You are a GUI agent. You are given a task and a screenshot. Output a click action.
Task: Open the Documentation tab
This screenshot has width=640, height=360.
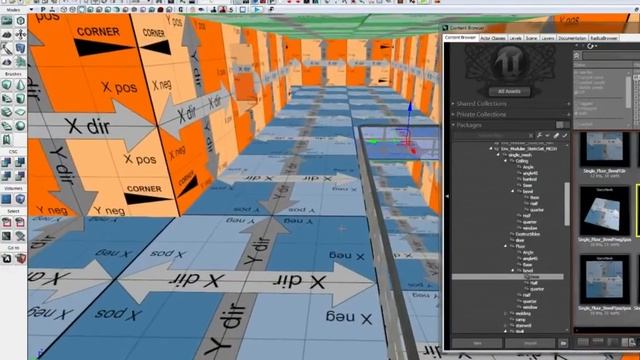tap(572, 38)
